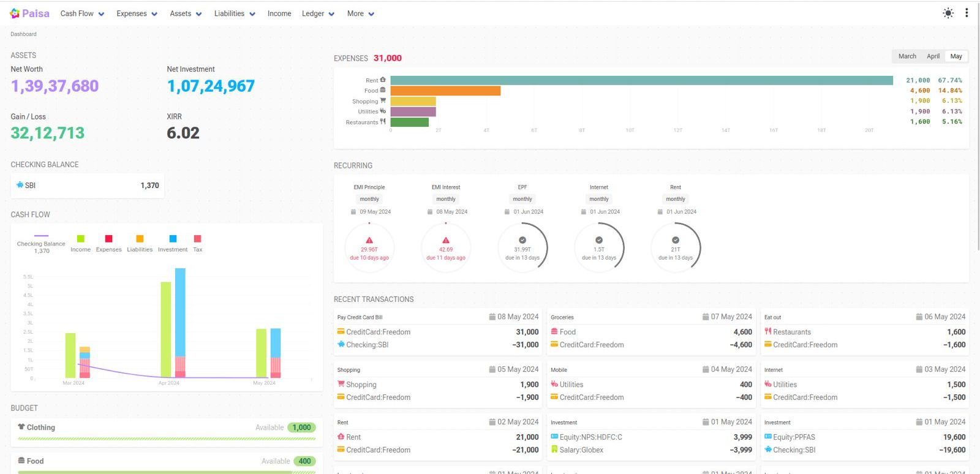
Task: Click the Net Worth value 1,39,37,680
Action: 55,86
